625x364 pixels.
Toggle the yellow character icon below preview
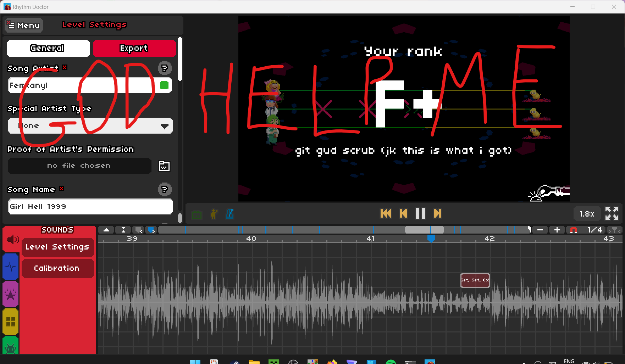point(214,214)
